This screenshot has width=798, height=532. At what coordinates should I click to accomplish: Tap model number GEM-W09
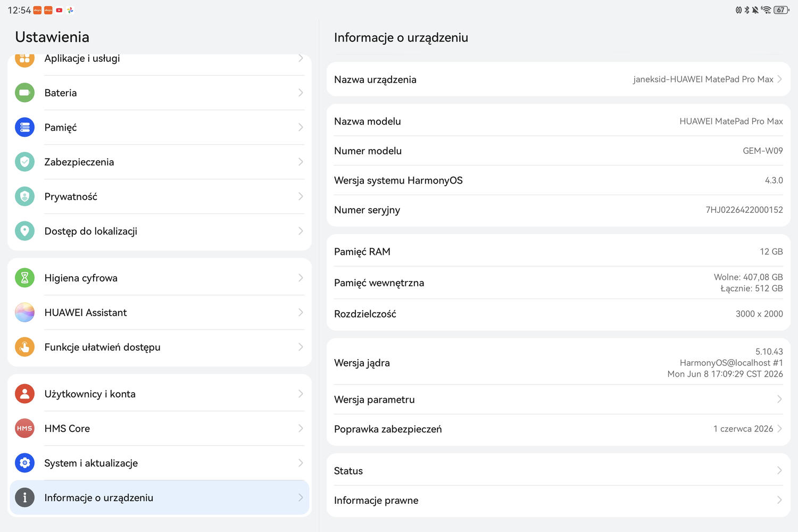[x=763, y=151]
